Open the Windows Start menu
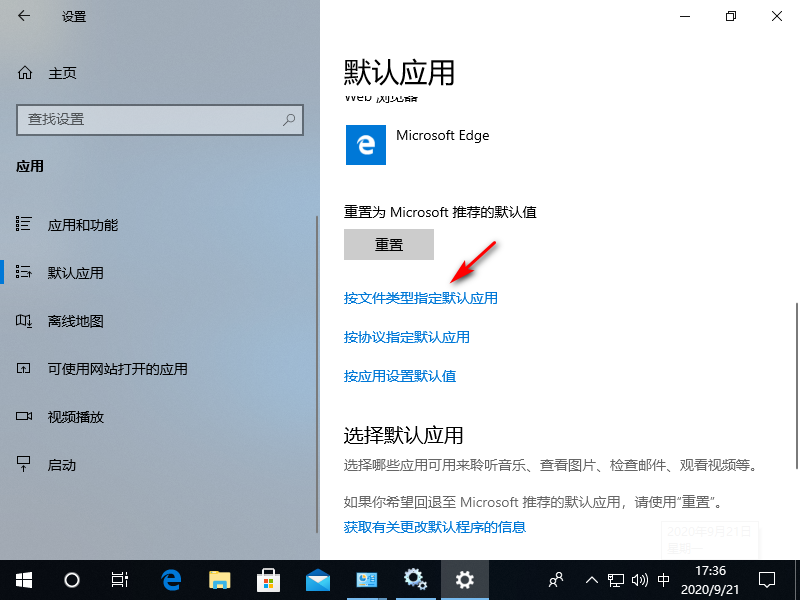The image size is (800, 600). pos(23,579)
